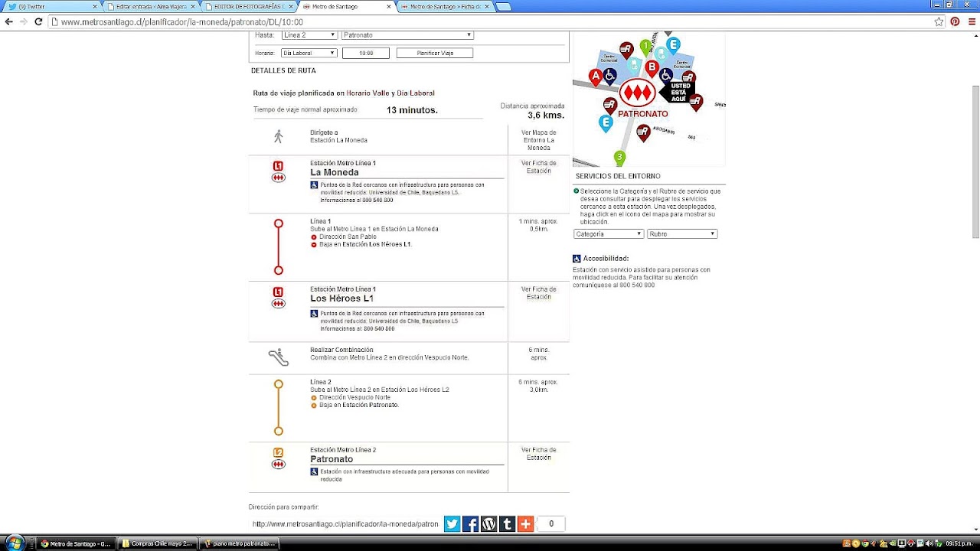
Task: Click wheelchair marker next to marker A
Action: click(x=610, y=76)
